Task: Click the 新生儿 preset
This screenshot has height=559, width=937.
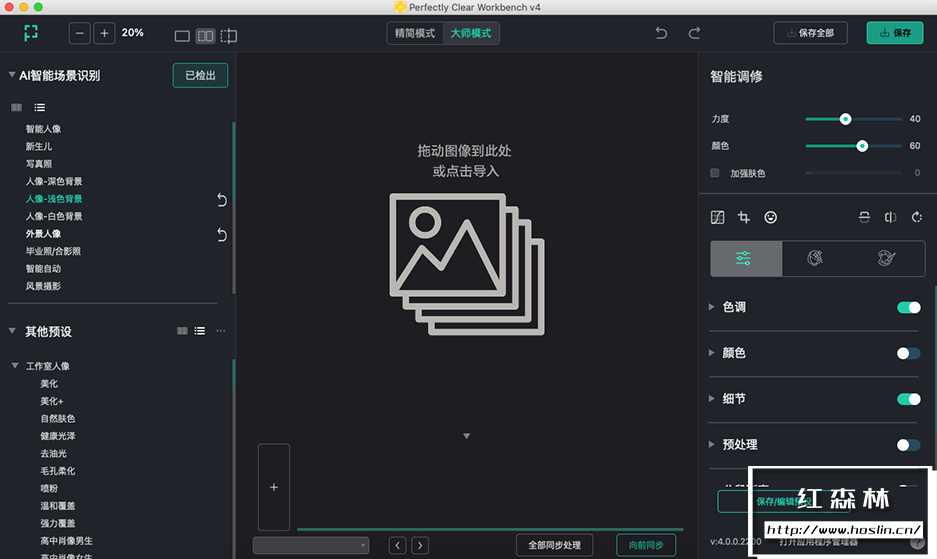Action: (x=39, y=146)
